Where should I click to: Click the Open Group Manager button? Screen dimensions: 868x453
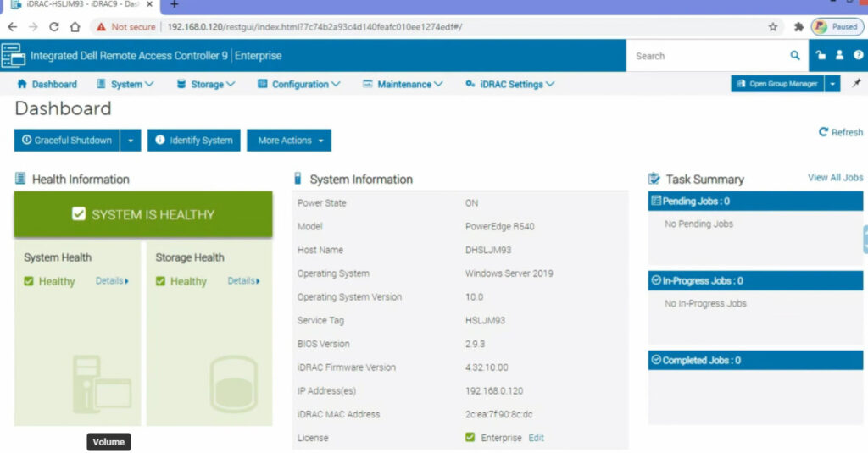777,84
